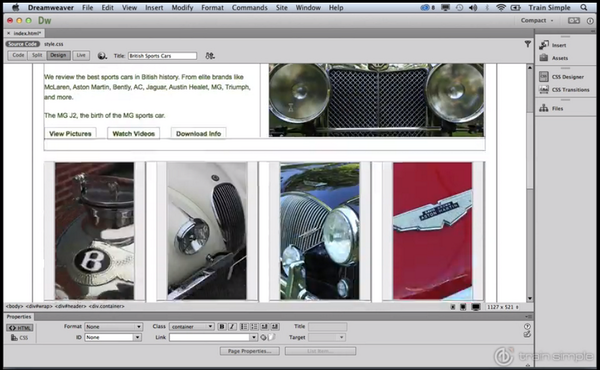
Task: Click the Page Properties button
Action: click(249, 351)
